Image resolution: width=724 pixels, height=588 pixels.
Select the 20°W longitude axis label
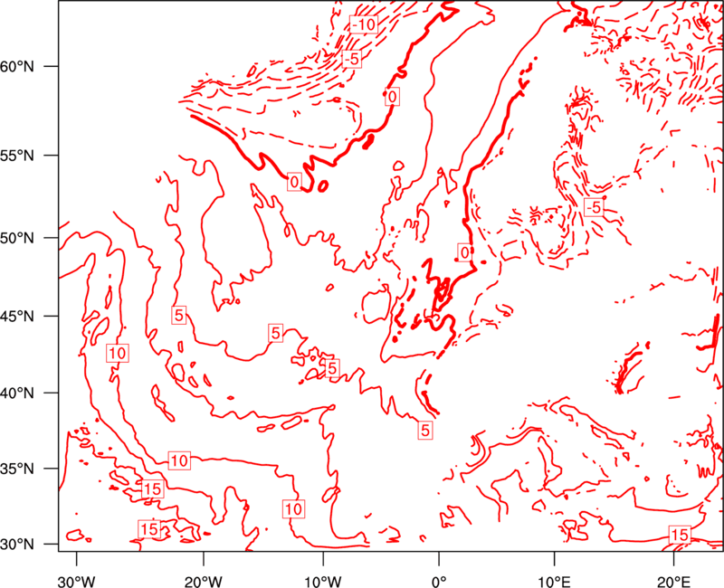pos(204,581)
